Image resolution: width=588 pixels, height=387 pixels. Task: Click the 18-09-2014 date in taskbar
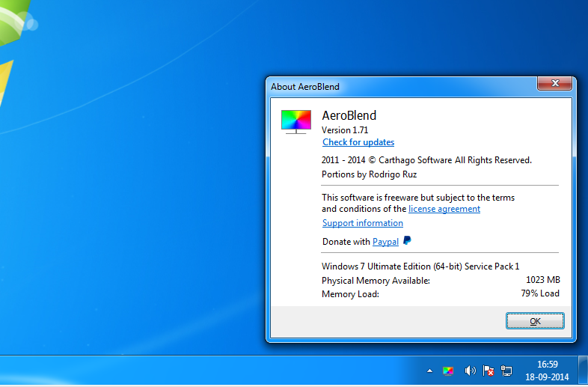547,377
